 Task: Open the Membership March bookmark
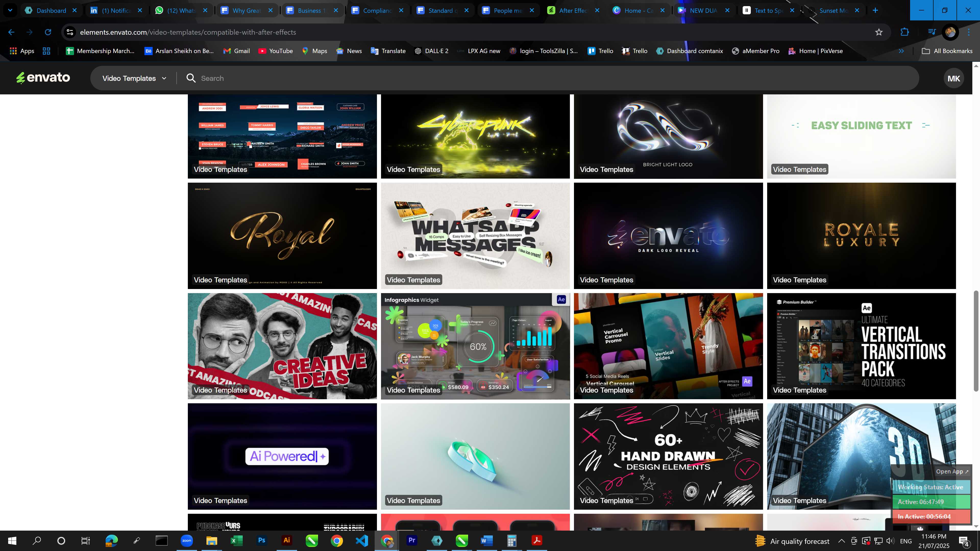pos(100,51)
